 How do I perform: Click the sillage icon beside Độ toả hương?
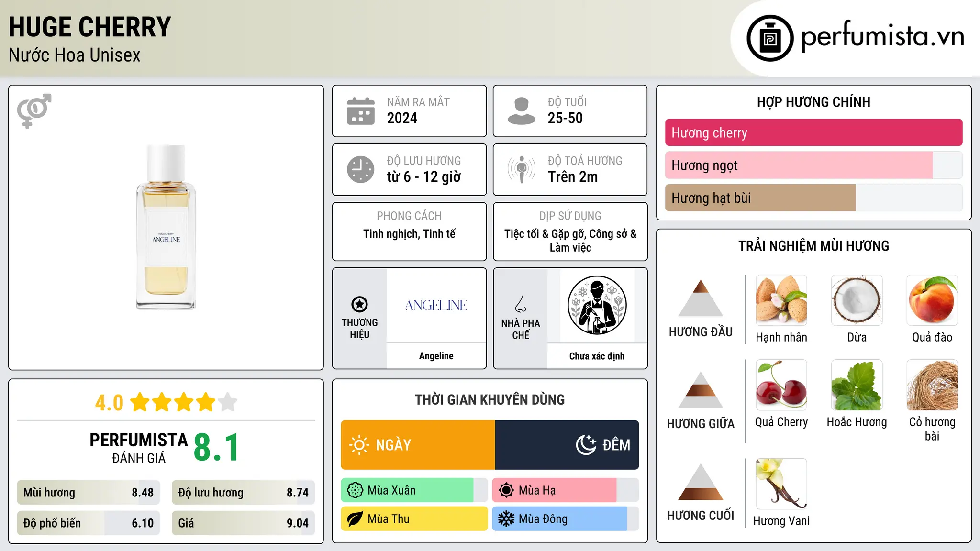pos(521,169)
